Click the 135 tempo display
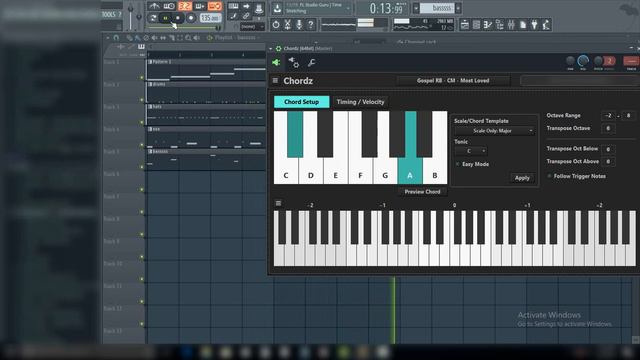The height and width of the screenshot is (360, 640). [x=211, y=18]
